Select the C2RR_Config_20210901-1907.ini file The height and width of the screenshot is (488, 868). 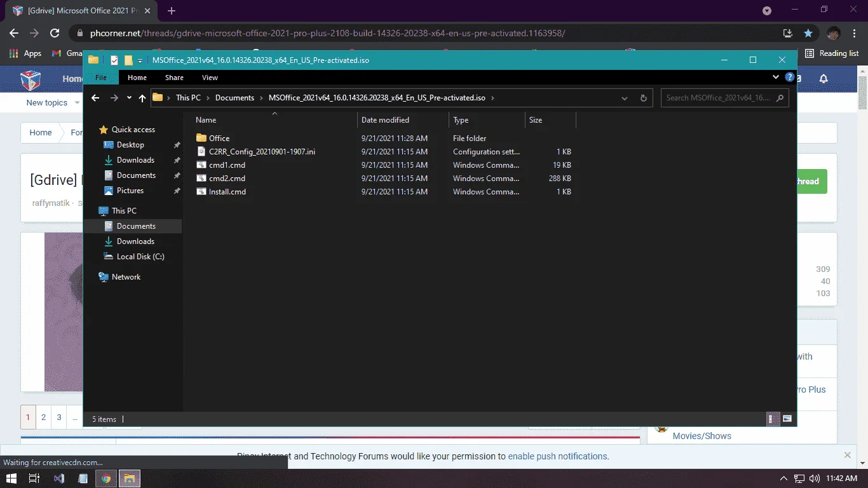tap(262, 152)
